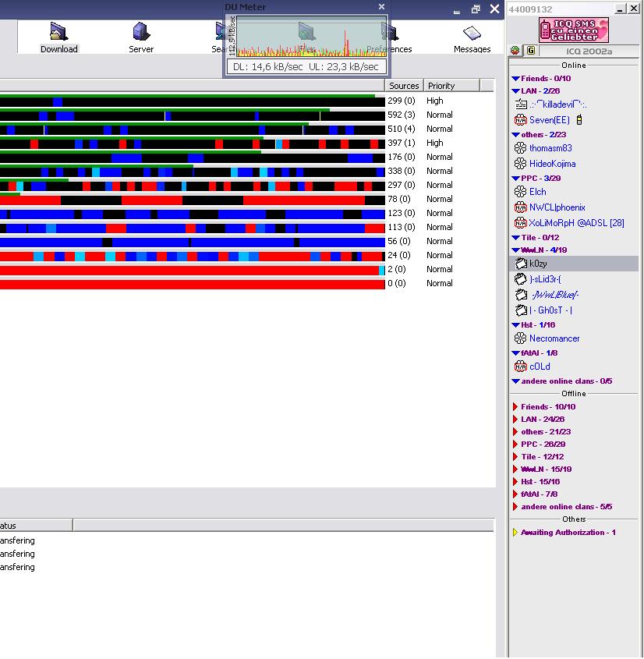Click the ICQ flower tab icon
Screen dimensions: 644x659
(x=515, y=51)
